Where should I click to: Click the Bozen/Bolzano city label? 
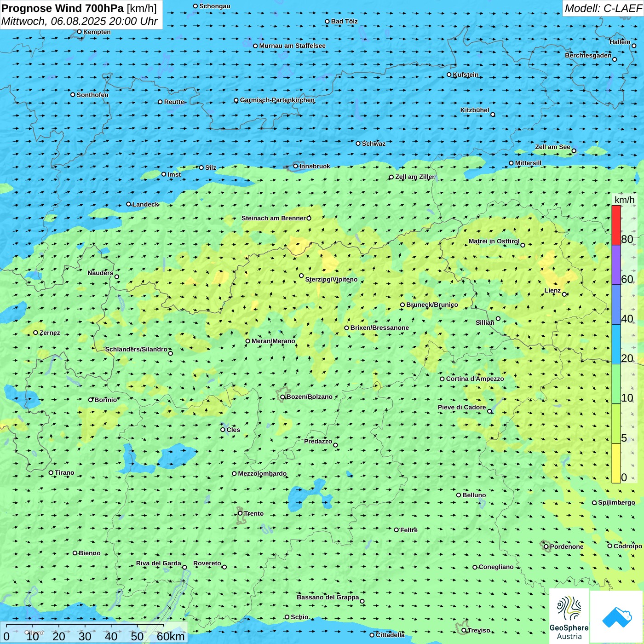pos(309,397)
